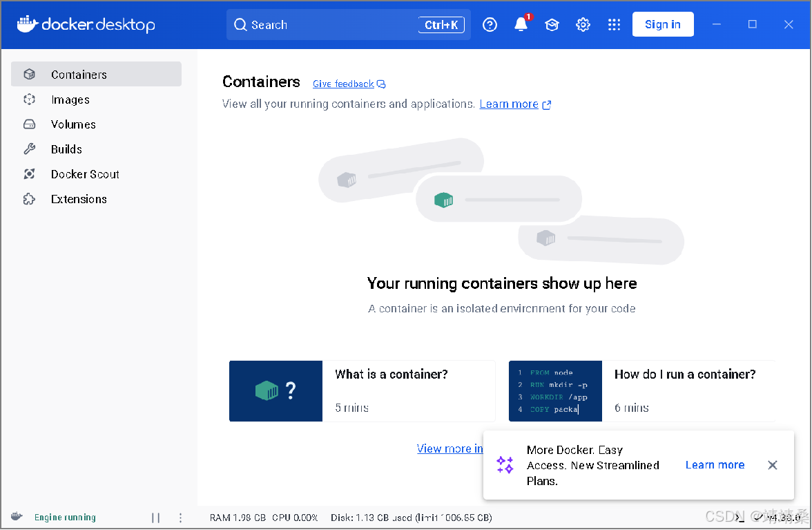812x530 pixels.
Task: Open the Settings gear icon
Action: (x=583, y=24)
